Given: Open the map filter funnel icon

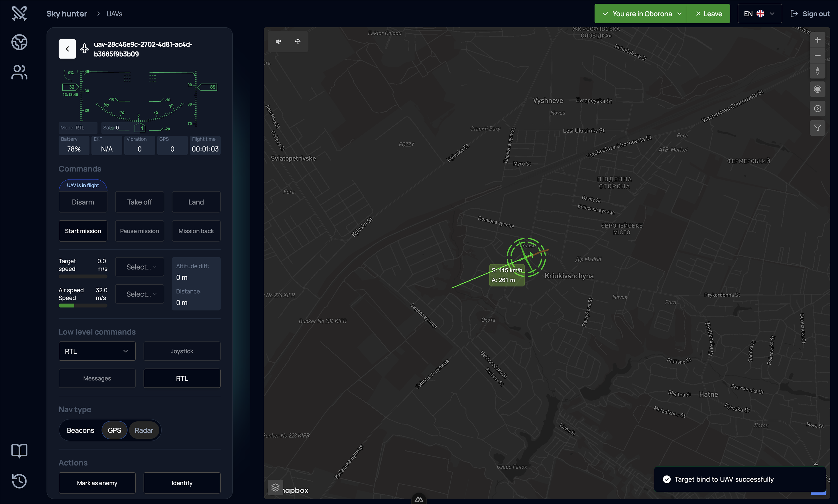Looking at the screenshot, I should coord(817,128).
